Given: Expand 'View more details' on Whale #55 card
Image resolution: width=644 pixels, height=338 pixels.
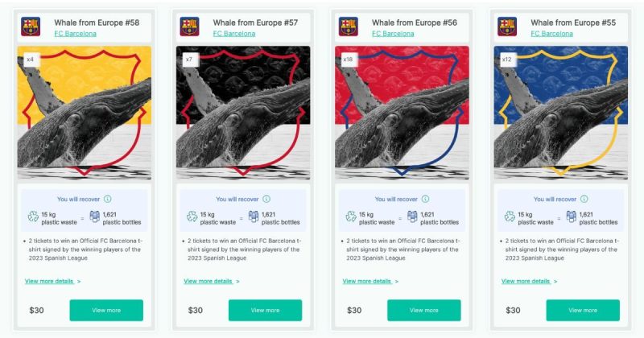Looking at the screenshot, I should tap(530, 282).
